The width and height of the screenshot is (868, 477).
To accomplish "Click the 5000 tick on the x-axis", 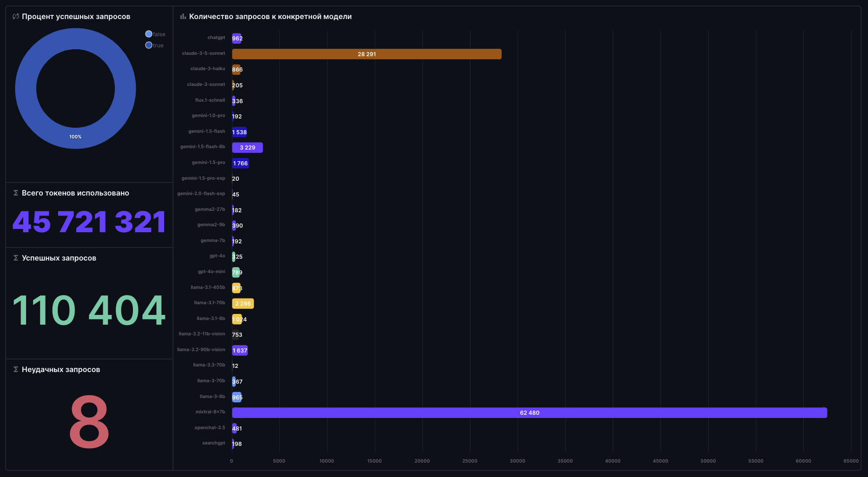I will [x=279, y=461].
